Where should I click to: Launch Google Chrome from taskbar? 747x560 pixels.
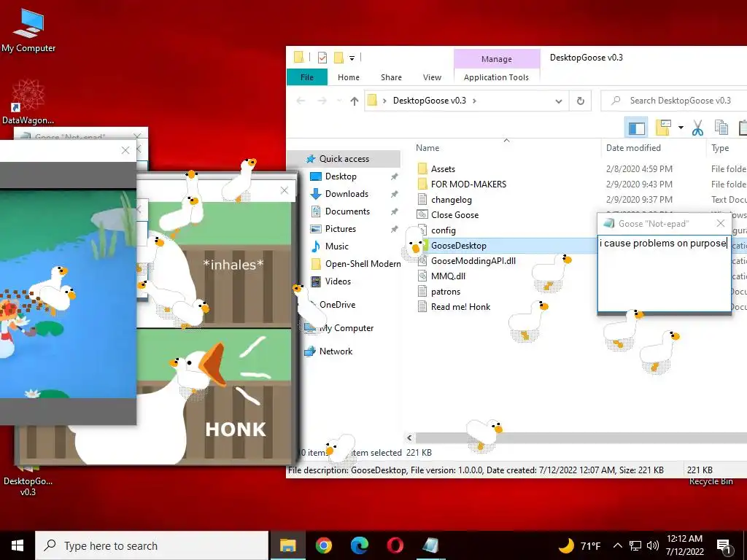(323, 545)
